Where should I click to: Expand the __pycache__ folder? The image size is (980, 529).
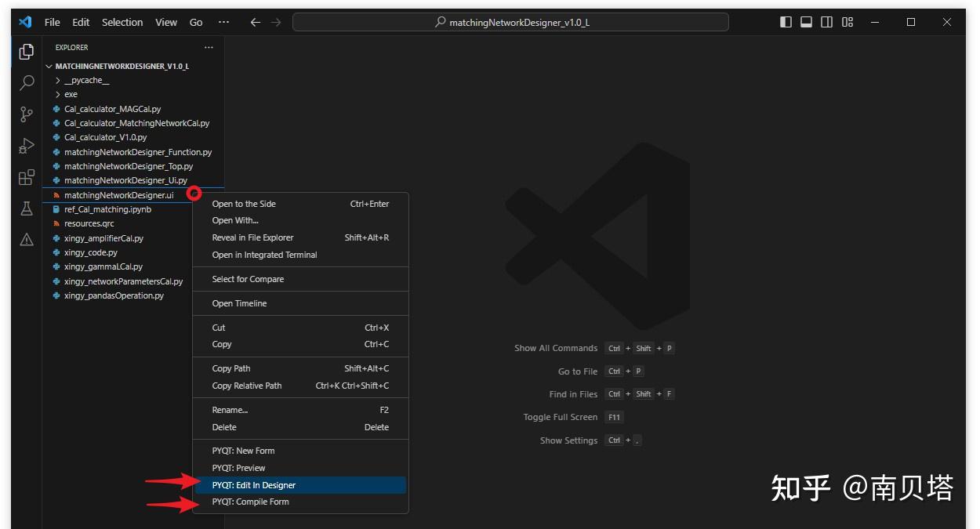point(134,80)
